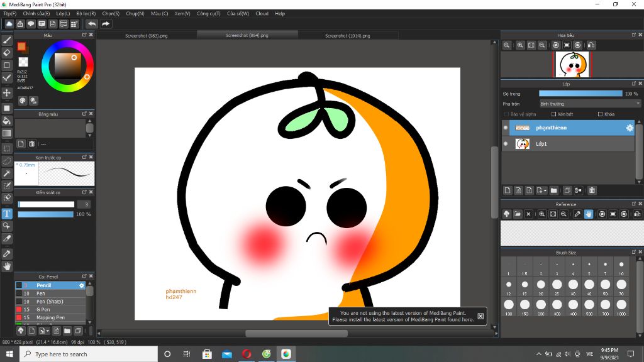Click the MediBang update notification message
Image resolution: width=644 pixels, height=362 pixels.
pyautogui.click(x=402, y=316)
